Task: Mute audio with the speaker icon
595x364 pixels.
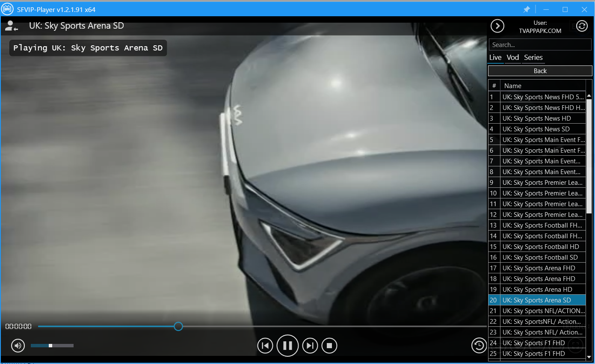Action: 18,345
